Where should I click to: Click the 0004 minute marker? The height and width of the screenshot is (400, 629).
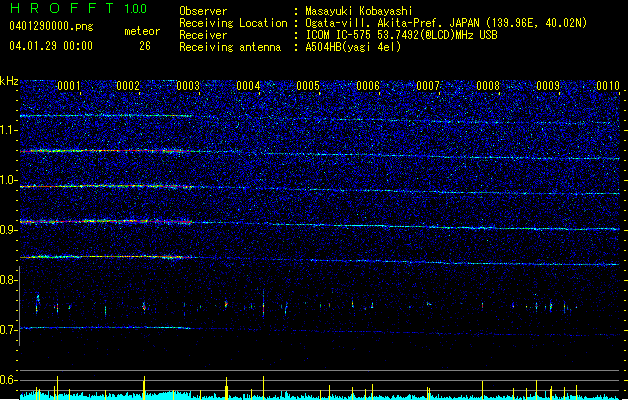(248, 86)
